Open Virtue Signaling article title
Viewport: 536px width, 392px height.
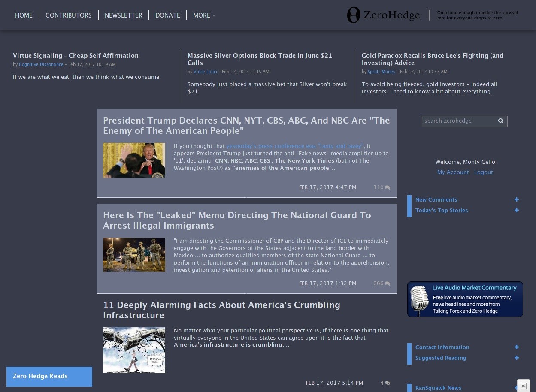click(x=76, y=56)
